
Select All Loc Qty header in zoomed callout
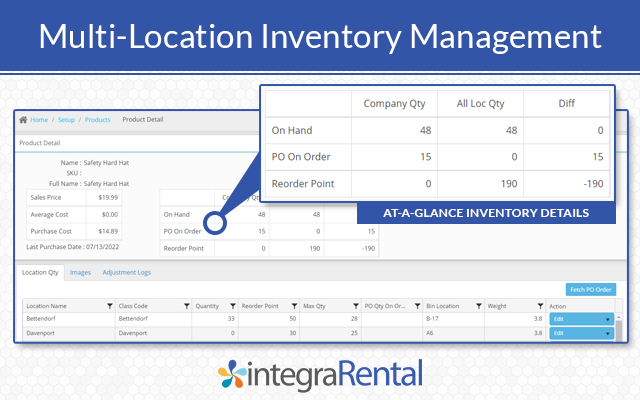[x=480, y=104]
